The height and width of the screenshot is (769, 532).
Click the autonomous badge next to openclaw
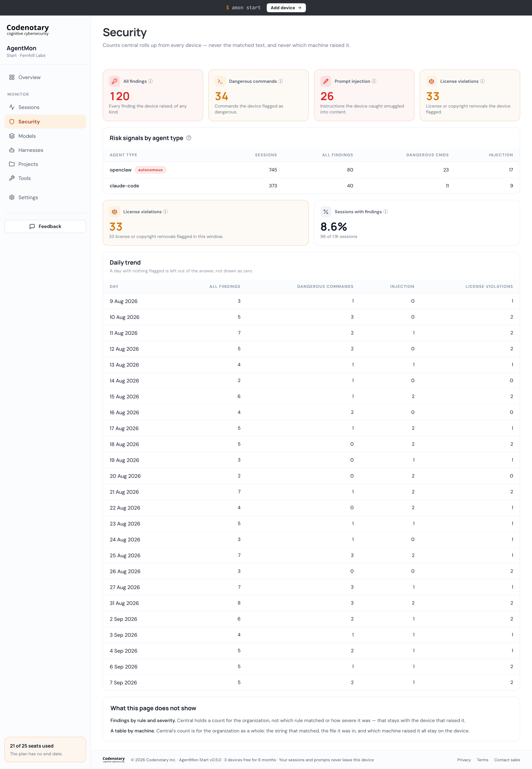150,170
